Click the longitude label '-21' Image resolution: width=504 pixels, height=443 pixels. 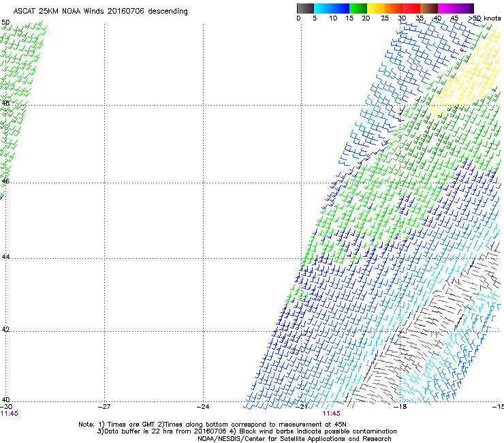(x=302, y=407)
